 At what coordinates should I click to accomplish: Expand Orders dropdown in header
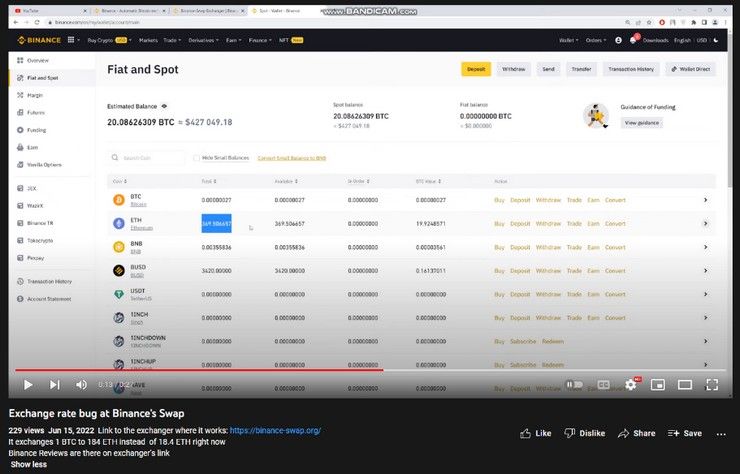click(596, 40)
